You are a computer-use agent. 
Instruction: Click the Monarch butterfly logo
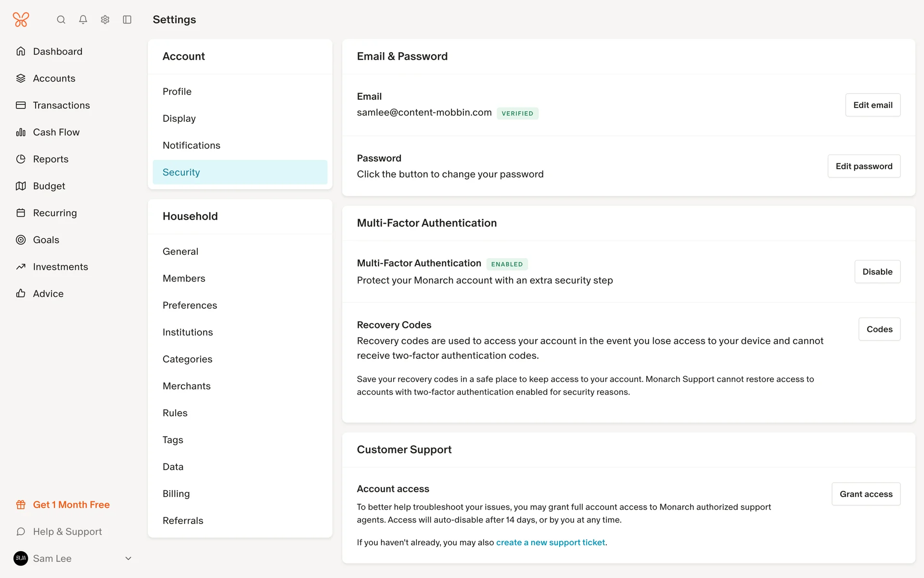click(x=21, y=20)
